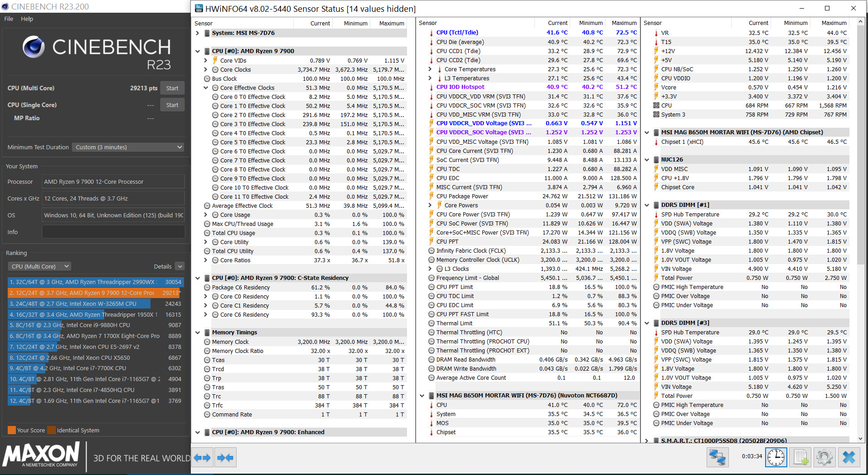Click the bolt icon next to Vcore

point(656,87)
